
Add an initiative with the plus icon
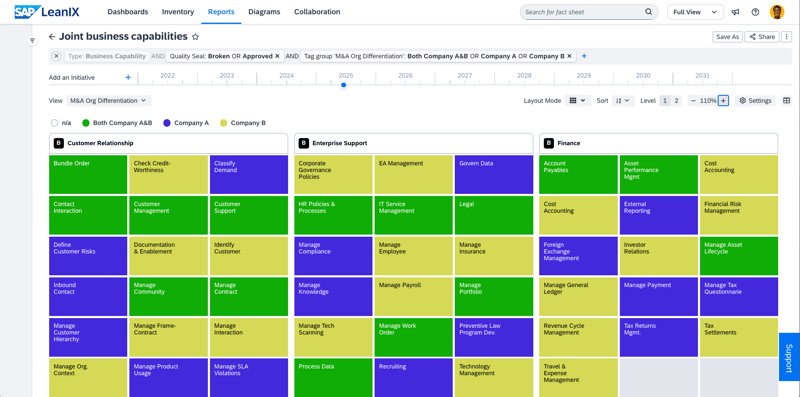point(128,78)
